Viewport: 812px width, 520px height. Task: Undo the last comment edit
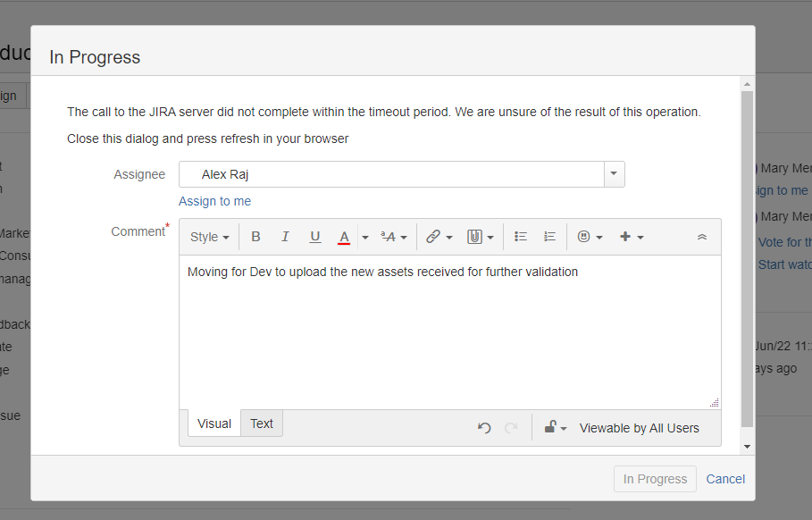tap(483, 428)
